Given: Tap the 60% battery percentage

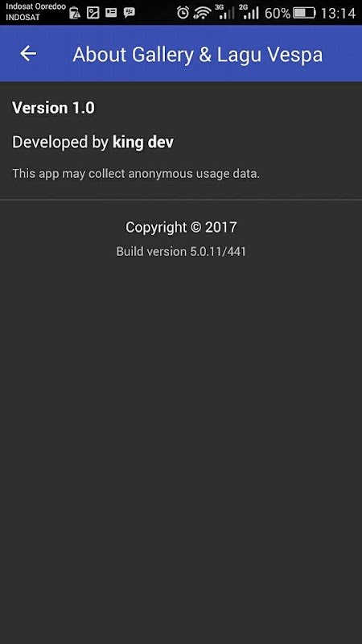Looking at the screenshot, I should point(278,13).
